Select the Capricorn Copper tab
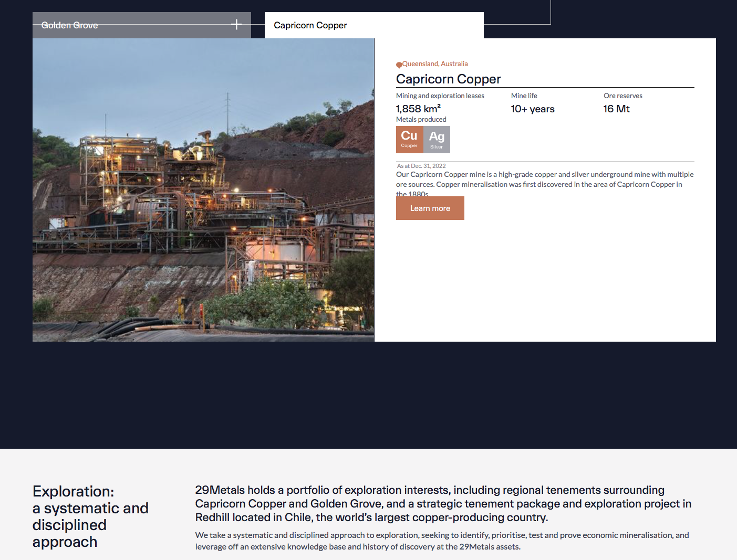Screen dimensions: 737x560 tap(310, 25)
